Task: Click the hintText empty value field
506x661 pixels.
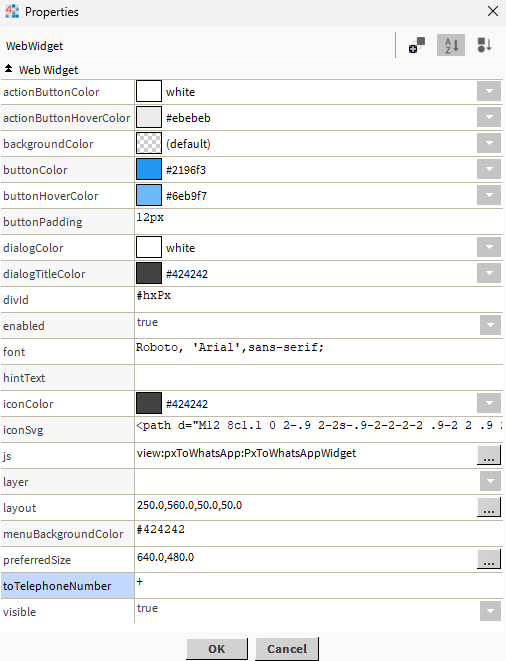Action: click(318, 377)
